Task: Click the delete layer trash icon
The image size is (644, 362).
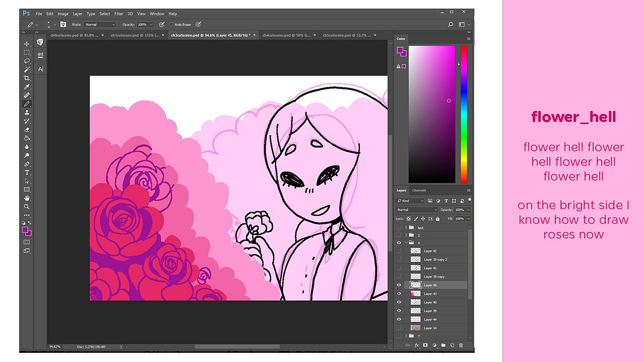Action: click(x=461, y=345)
